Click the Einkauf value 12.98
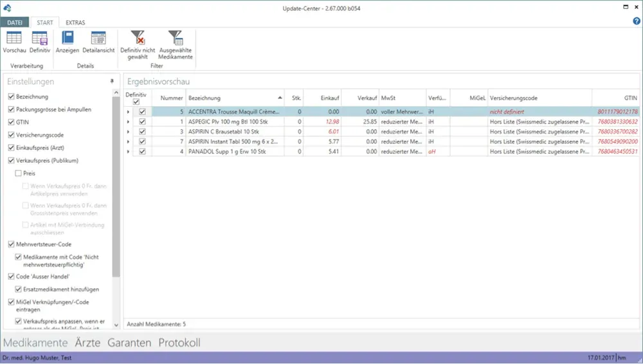 coord(332,122)
